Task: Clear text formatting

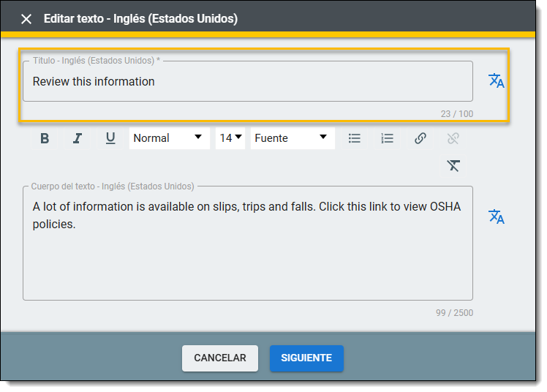Action: (x=453, y=166)
